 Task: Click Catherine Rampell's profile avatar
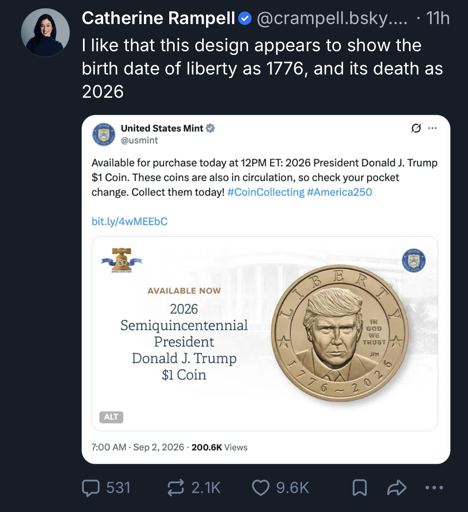click(45, 32)
